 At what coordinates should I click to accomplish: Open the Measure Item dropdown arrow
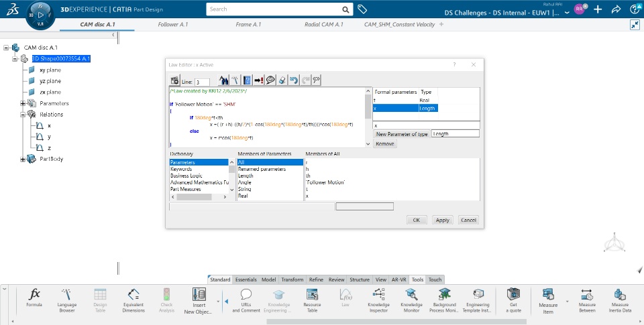[x=568, y=302]
